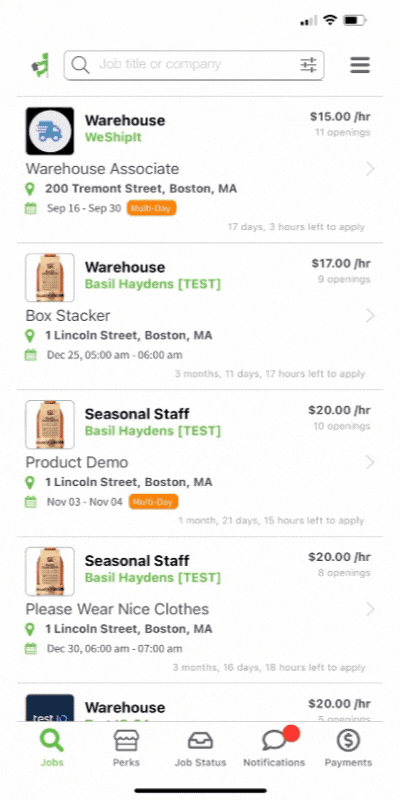Expand the Box Stacker job chevron
The image size is (400, 800).
tap(370, 316)
